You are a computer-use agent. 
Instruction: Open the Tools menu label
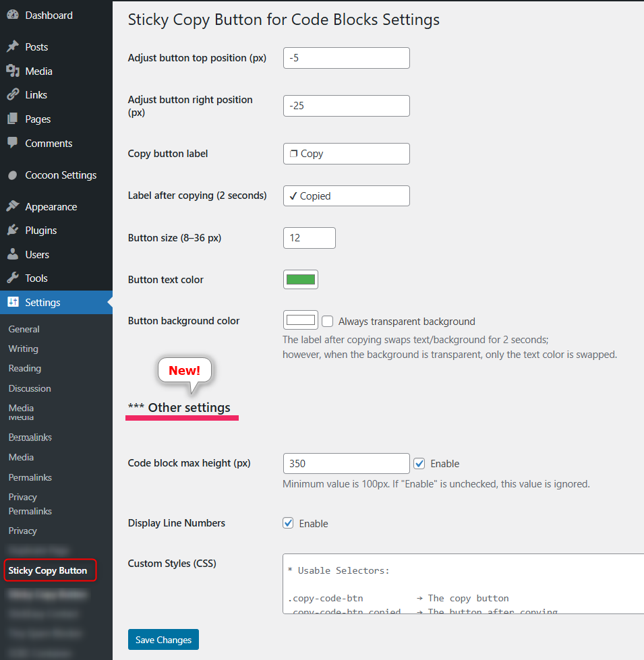point(36,278)
